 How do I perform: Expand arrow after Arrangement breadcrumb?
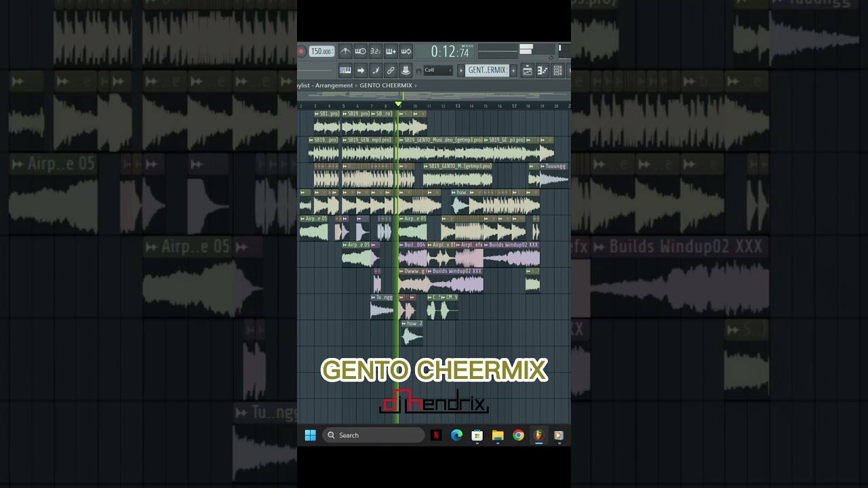tap(357, 85)
